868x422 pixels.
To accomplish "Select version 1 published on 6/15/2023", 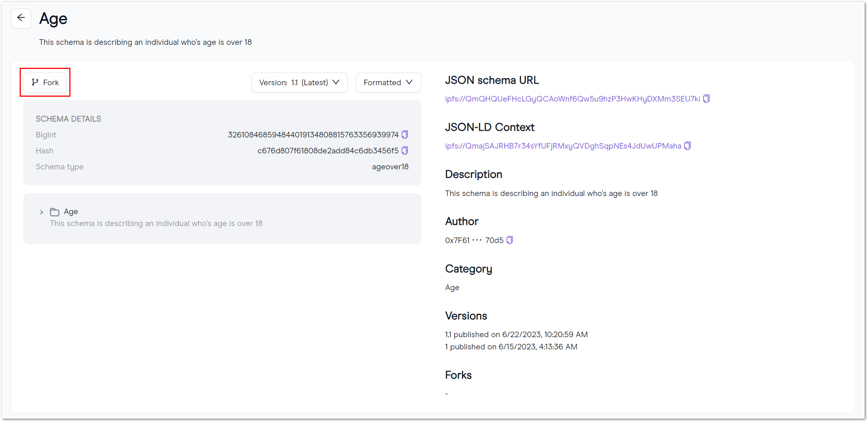I will [511, 347].
